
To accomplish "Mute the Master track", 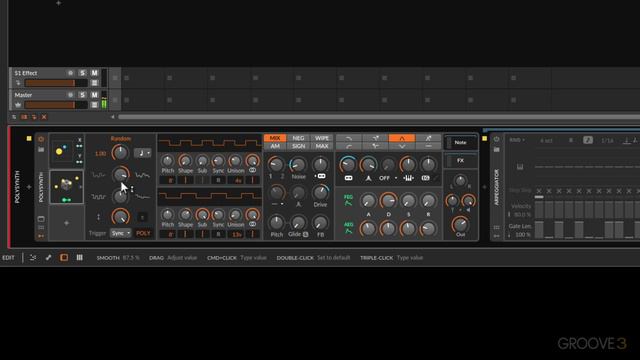I will click(x=94, y=95).
